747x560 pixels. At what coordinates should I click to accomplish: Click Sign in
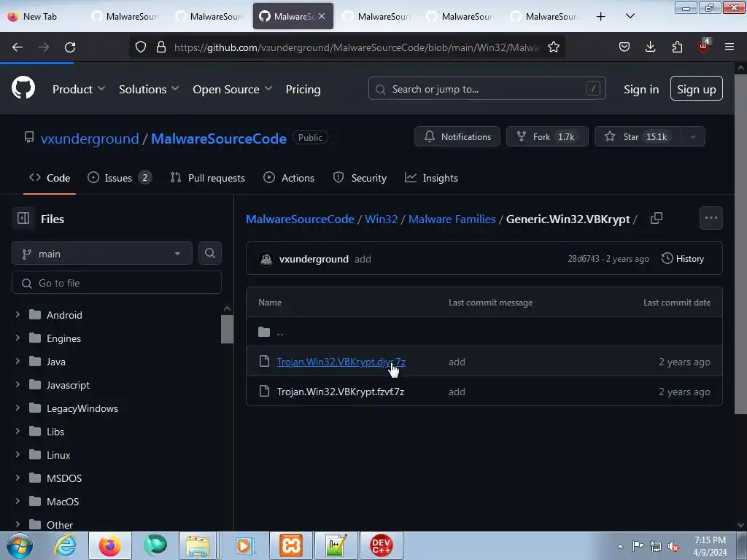(x=641, y=89)
